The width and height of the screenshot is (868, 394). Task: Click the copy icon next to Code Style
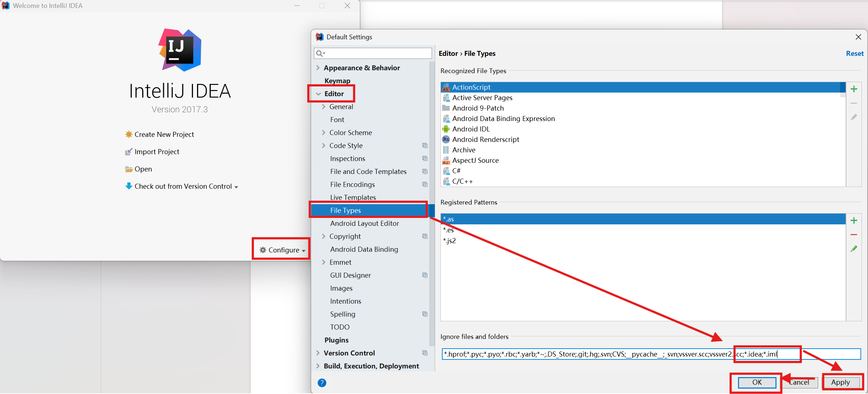425,145
